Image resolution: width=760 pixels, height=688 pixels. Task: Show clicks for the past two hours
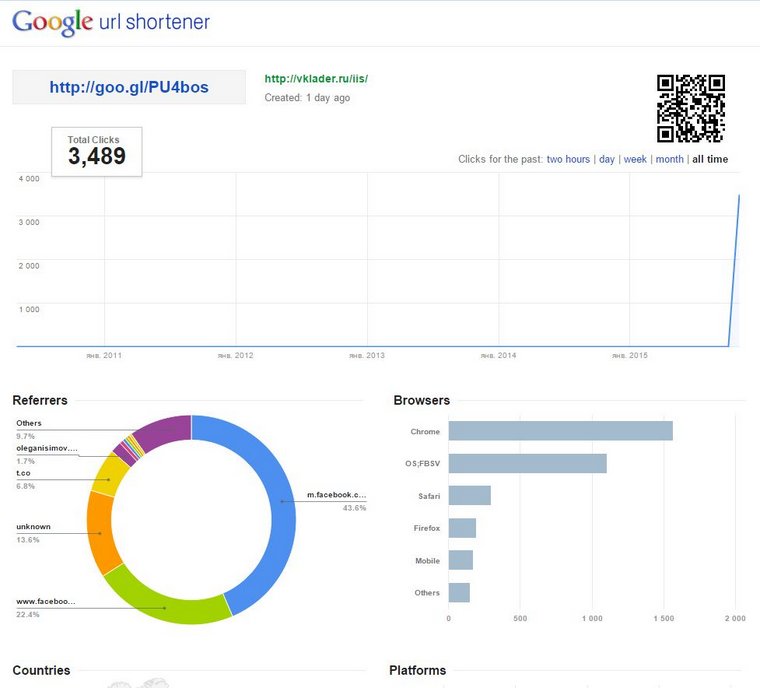coord(568,159)
